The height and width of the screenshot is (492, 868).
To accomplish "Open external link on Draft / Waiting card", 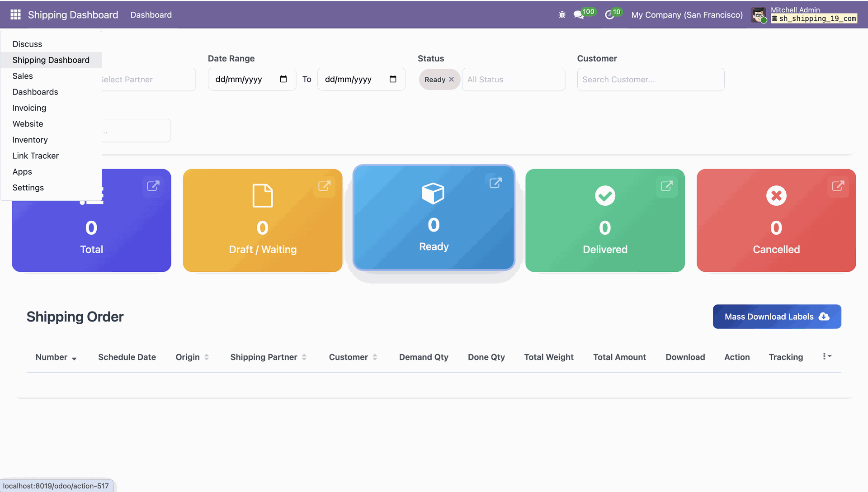I will pos(324,186).
